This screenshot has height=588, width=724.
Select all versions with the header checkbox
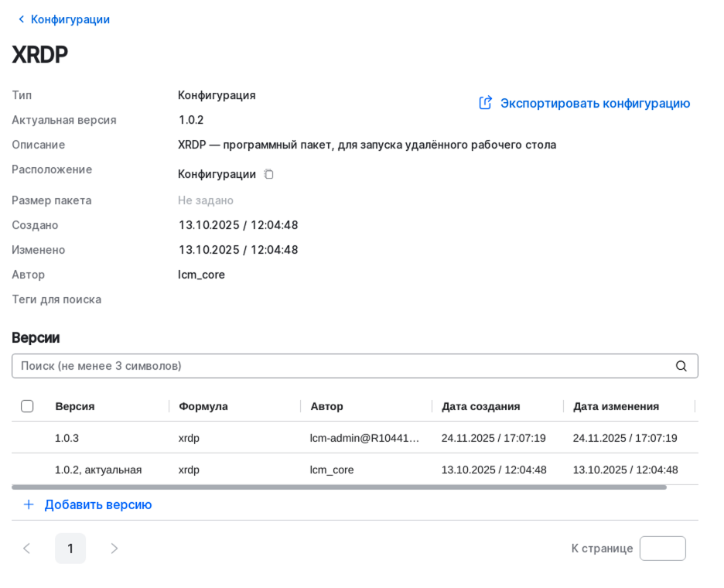click(28, 405)
